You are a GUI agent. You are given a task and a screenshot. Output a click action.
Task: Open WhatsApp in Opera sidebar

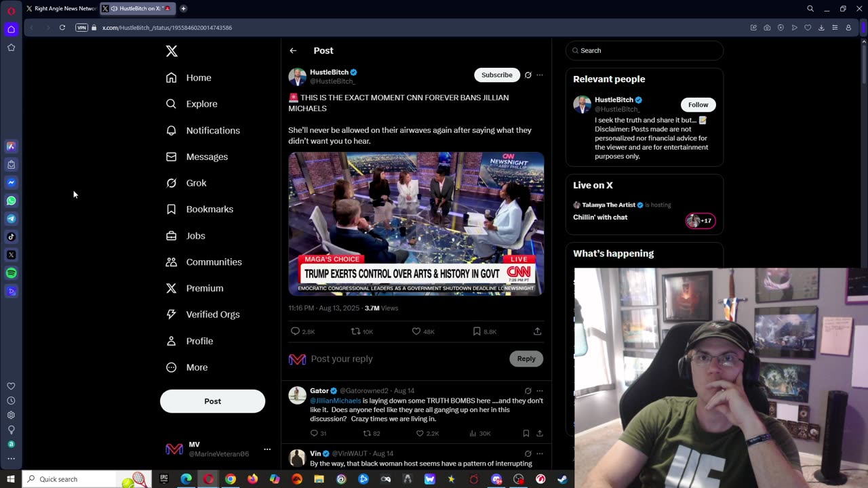coord(11,201)
